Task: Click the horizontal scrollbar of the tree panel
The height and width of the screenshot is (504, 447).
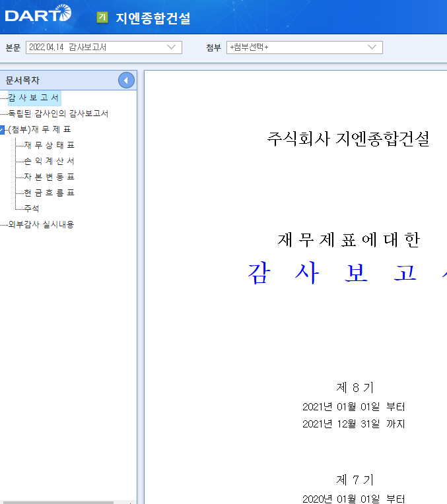Action: pos(57,503)
